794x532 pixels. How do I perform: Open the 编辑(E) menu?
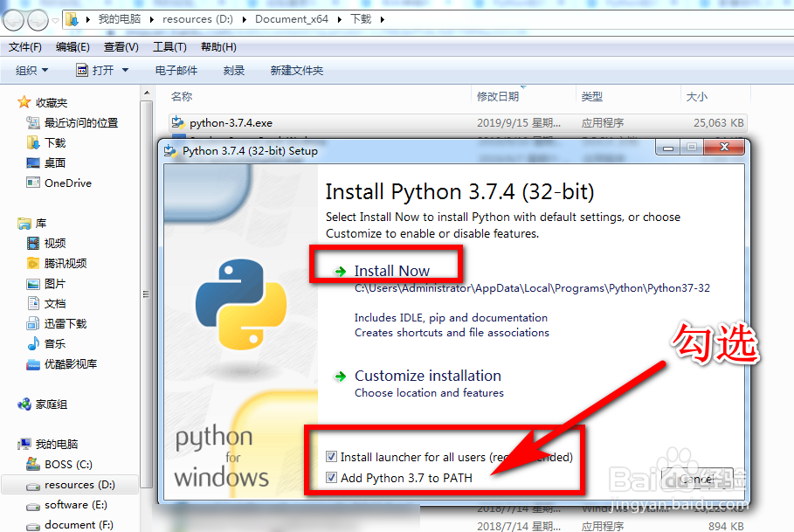pos(72,47)
